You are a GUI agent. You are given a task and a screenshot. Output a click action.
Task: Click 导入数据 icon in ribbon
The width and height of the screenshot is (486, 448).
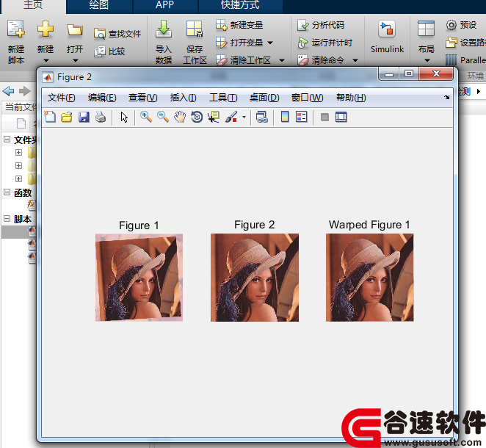[x=163, y=42]
